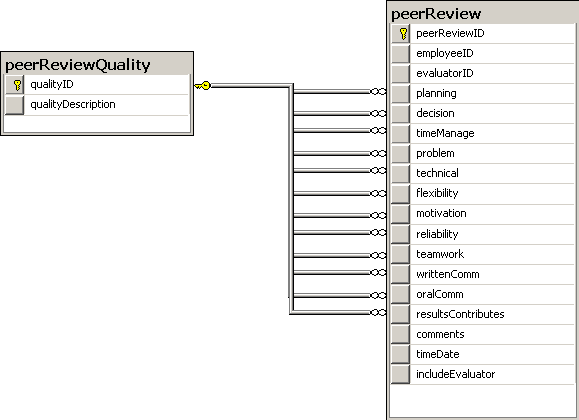Screen dimensions: 579x420
Task: Select the infinity endpoint at planning row
Action: tap(378, 91)
